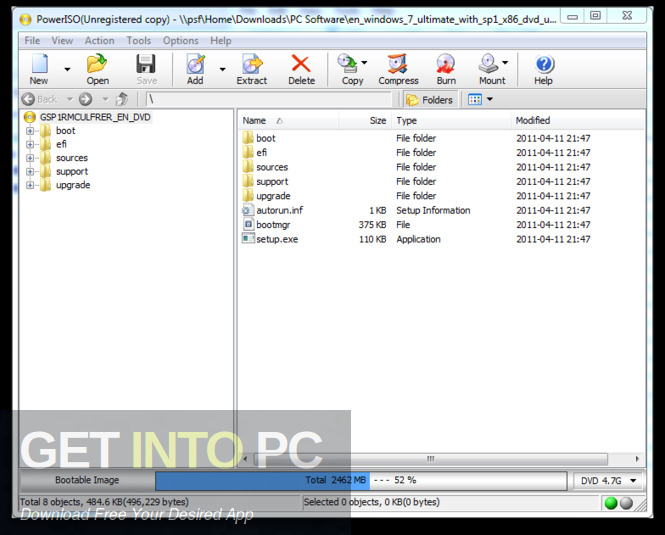The image size is (665, 535).
Task: Open the Action menu
Action: [100, 41]
